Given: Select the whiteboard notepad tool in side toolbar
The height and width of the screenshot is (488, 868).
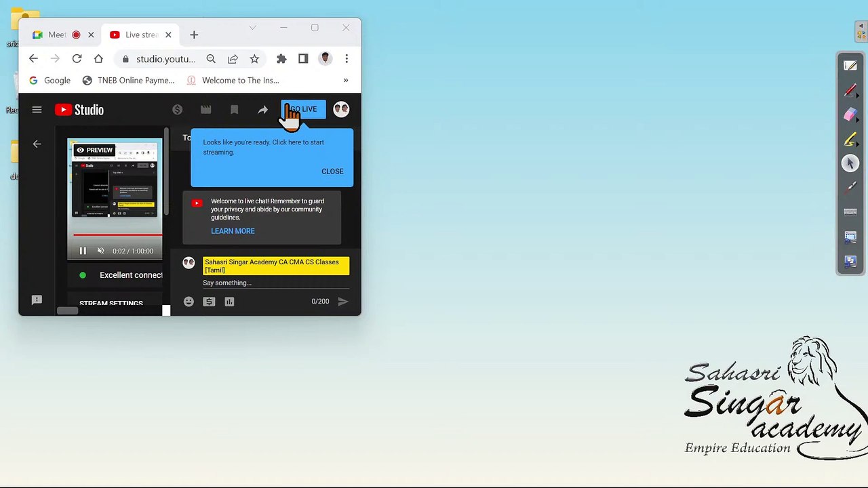Looking at the screenshot, I should 850,66.
